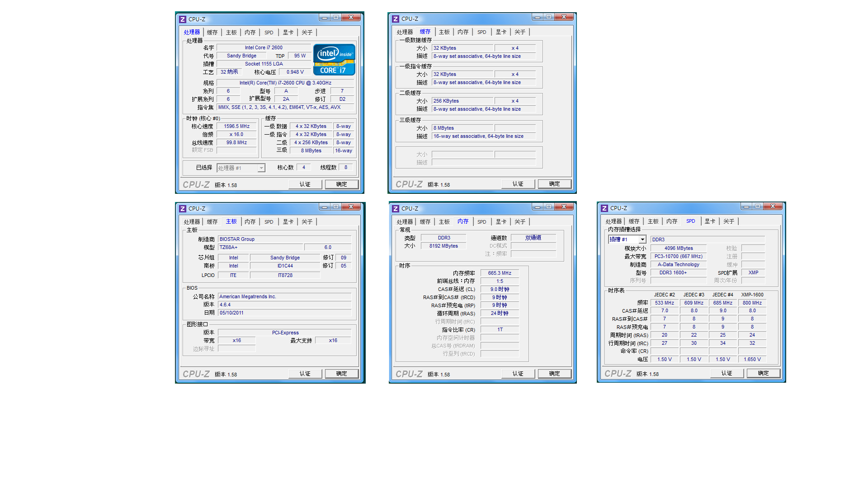Select 关于 tab in memory window
This screenshot has width=868, height=488.
click(520, 222)
